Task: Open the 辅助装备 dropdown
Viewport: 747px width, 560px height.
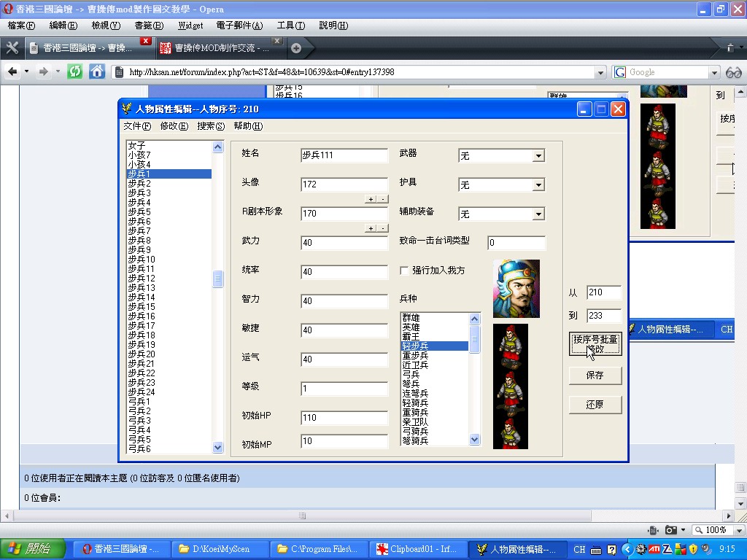Action: pos(538,214)
